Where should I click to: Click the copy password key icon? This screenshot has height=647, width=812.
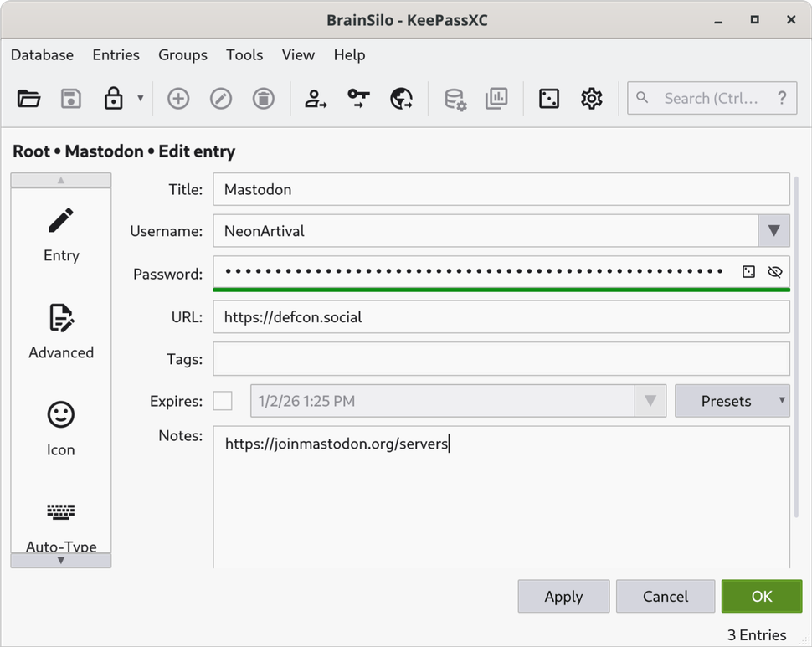[x=358, y=99]
